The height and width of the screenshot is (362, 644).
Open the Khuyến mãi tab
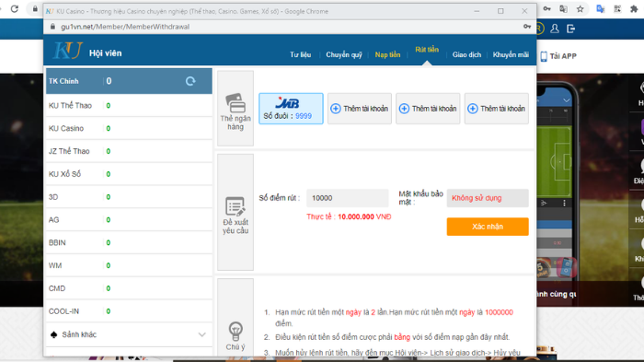pos(511,54)
